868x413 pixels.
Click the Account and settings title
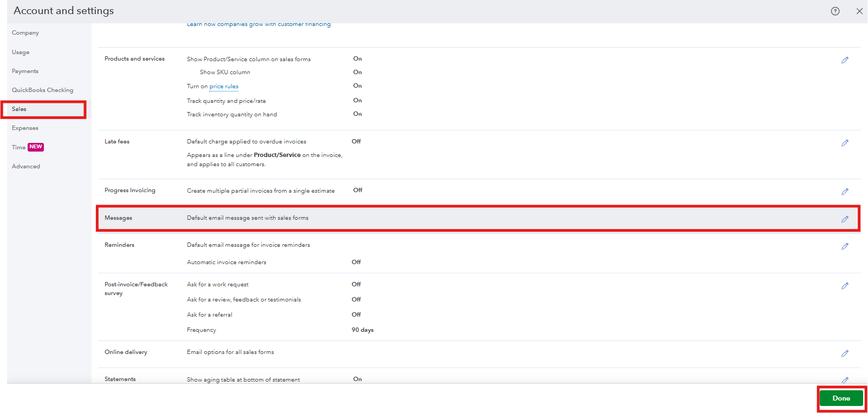63,10
